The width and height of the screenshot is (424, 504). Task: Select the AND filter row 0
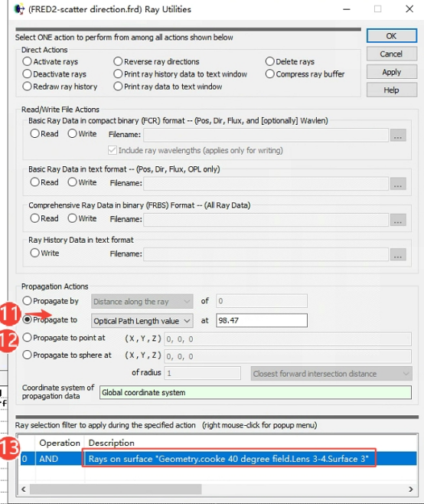tap(218, 459)
